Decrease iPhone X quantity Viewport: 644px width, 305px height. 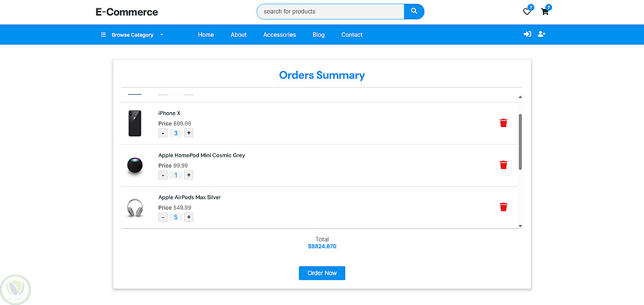coord(163,133)
